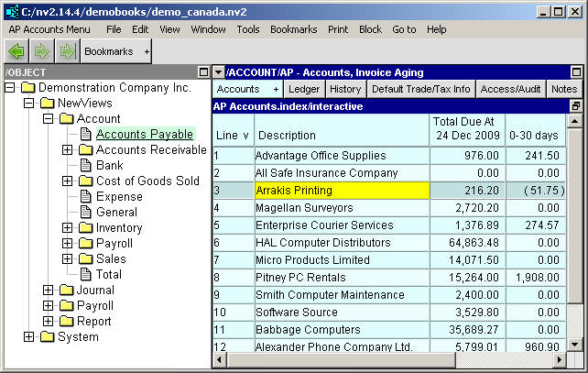Select the Advantage Office Supplies row
This screenshot has width=588, height=373.
coord(389,156)
